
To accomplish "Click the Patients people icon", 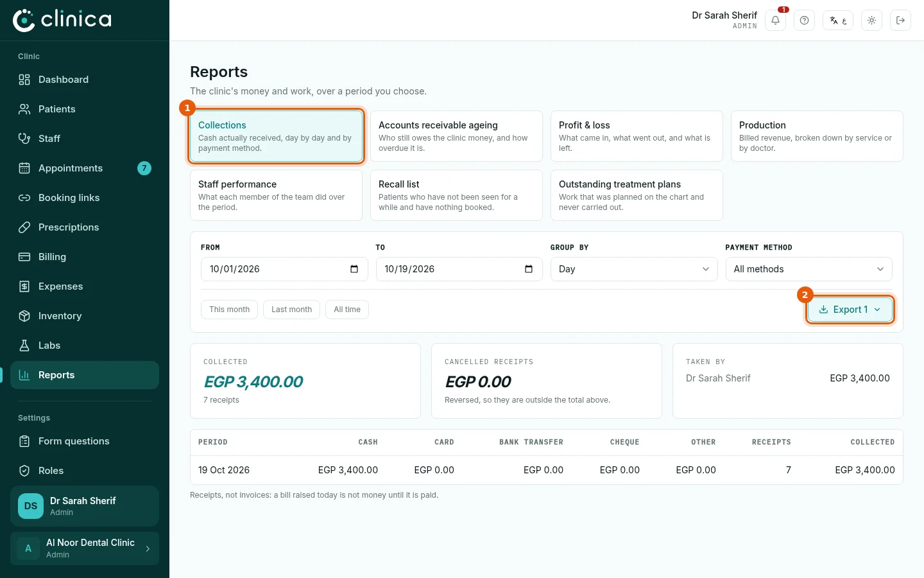I will pos(24,109).
